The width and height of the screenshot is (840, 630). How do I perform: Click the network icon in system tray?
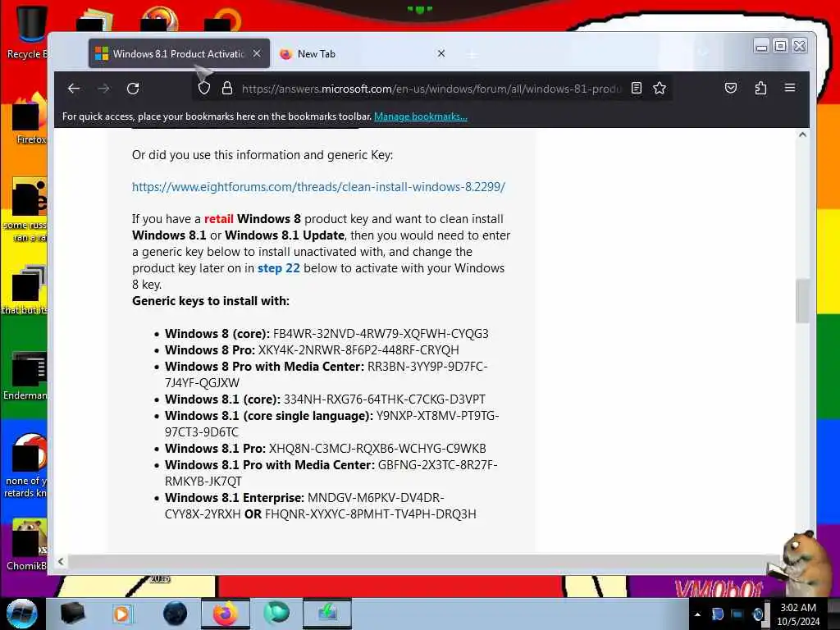[x=737, y=614]
